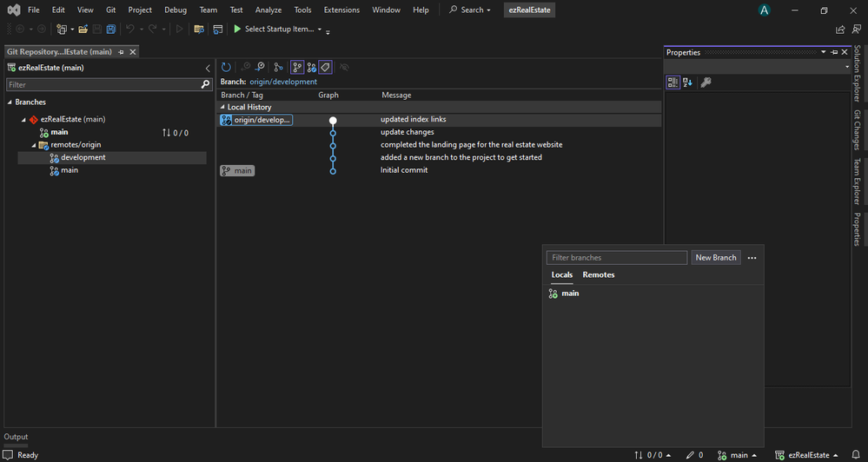Open the New Project dropdown arrow
Screen dimensions: 868x462
[72, 30]
